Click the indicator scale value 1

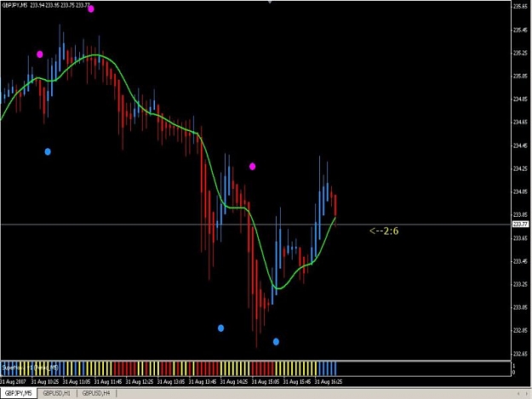(514, 366)
